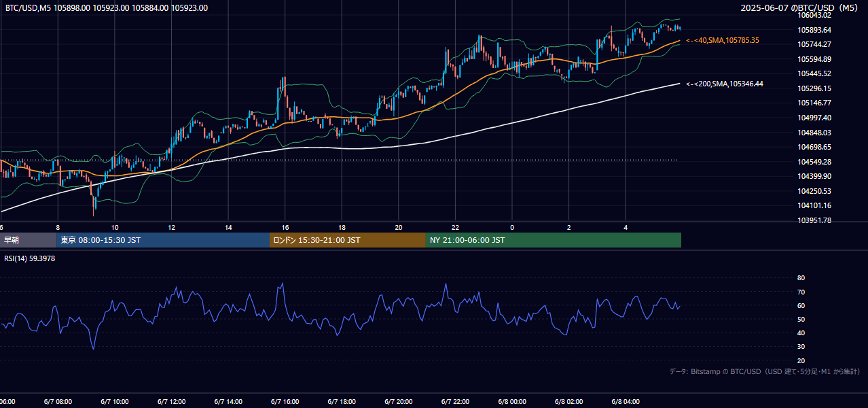
Task: Click price axis value 104399.90
Action: coord(815,176)
